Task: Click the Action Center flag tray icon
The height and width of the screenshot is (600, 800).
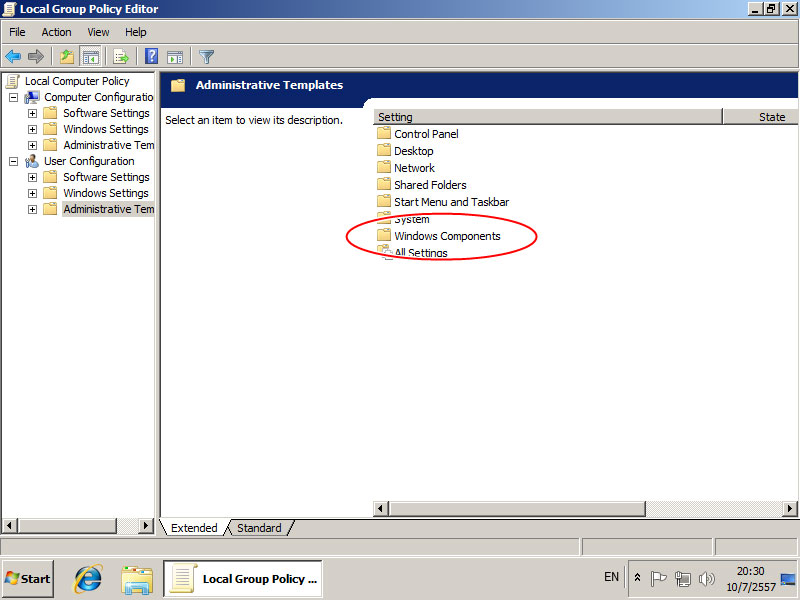Action: [x=658, y=579]
